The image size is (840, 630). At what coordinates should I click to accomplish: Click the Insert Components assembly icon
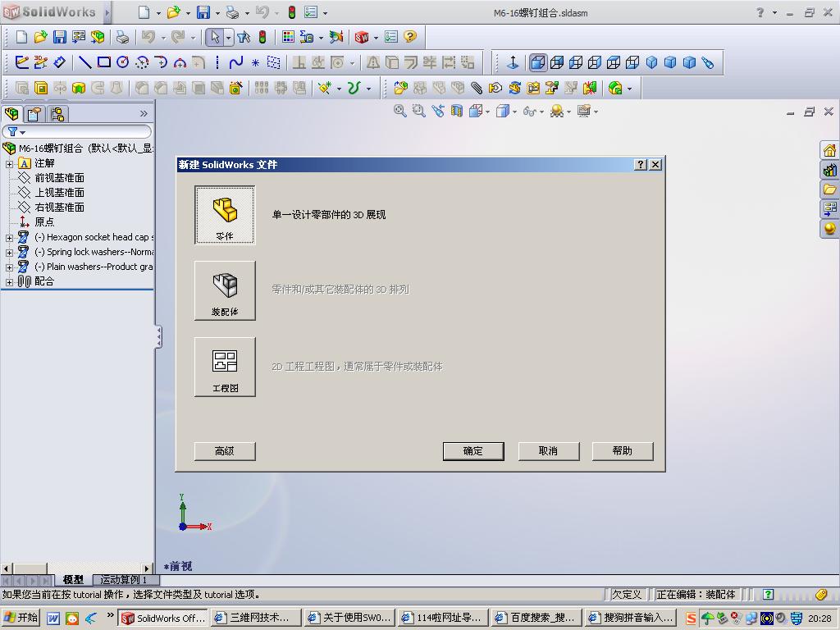(400, 88)
